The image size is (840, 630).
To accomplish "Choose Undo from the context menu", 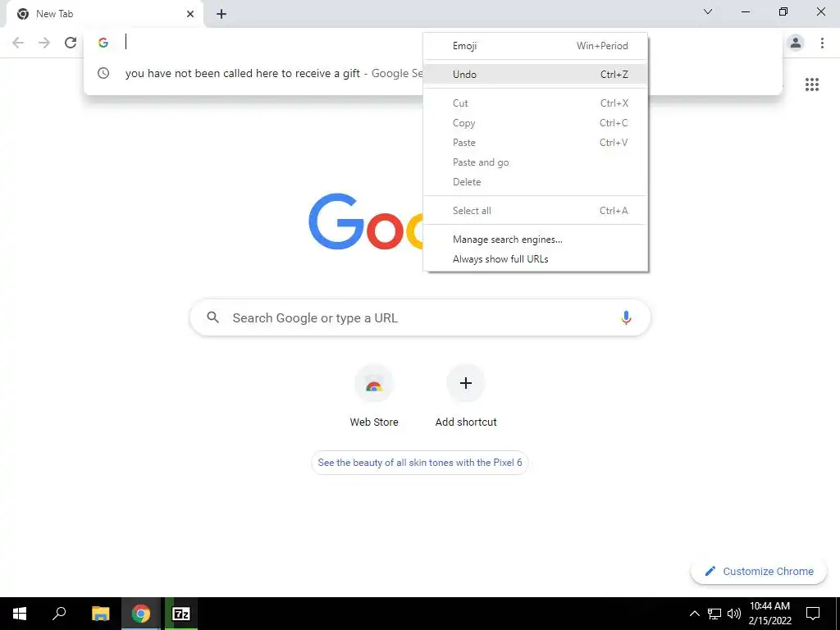I will click(536, 75).
